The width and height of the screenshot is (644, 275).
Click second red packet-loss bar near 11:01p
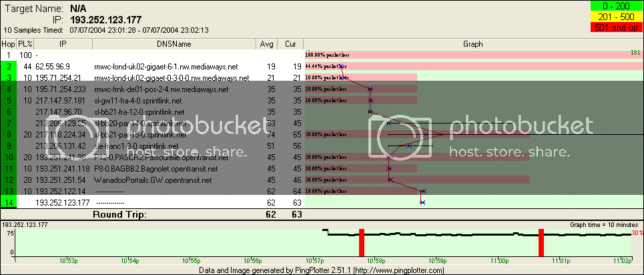542,242
